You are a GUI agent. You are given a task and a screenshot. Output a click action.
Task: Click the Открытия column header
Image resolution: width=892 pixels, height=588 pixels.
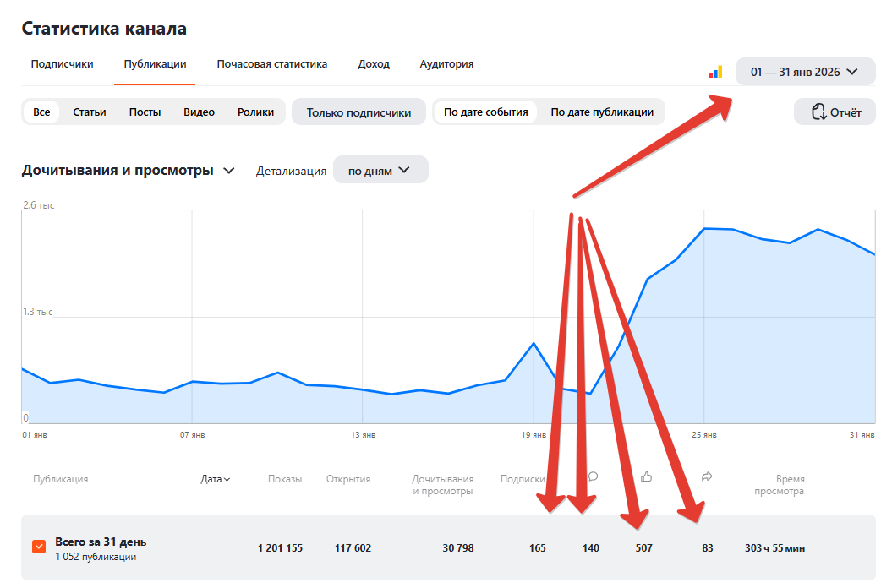[348, 479]
